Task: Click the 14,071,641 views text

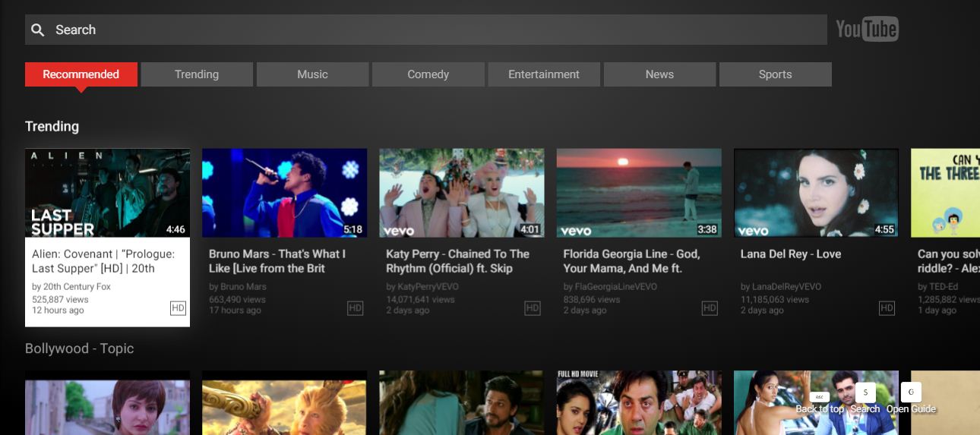Action: coord(420,299)
